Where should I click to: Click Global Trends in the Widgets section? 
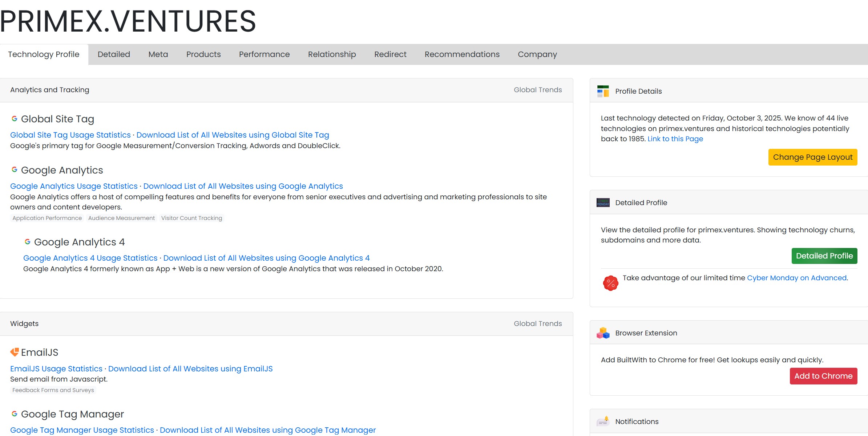[x=538, y=323]
